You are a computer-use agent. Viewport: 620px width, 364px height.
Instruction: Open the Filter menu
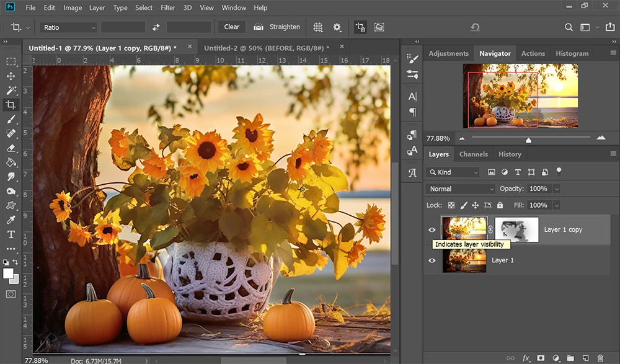click(167, 8)
